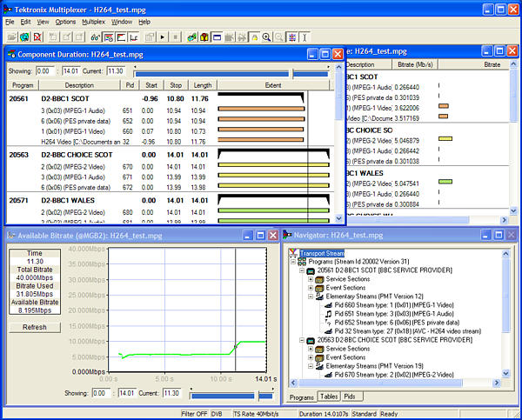The height and width of the screenshot is (420, 522).
Task: Expand Event Sections under 20561 D2-BBC1 SCOT
Action: [x=311, y=288]
